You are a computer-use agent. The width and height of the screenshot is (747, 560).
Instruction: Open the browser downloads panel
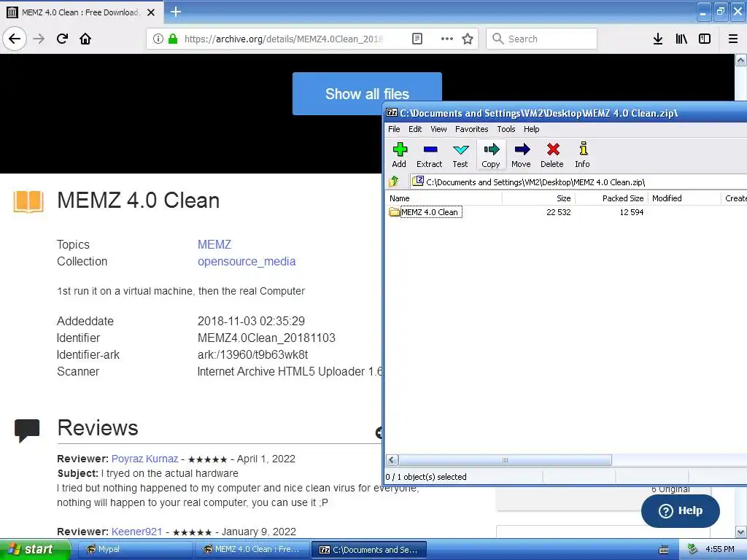click(x=658, y=39)
